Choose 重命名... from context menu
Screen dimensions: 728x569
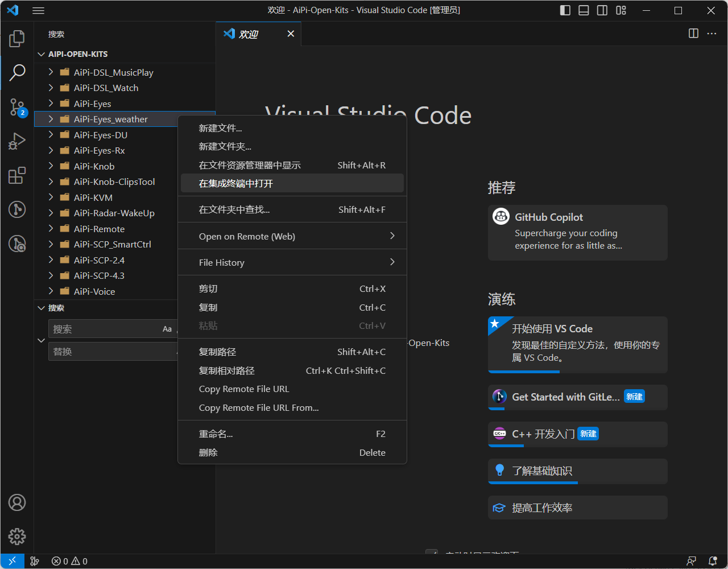(x=292, y=434)
